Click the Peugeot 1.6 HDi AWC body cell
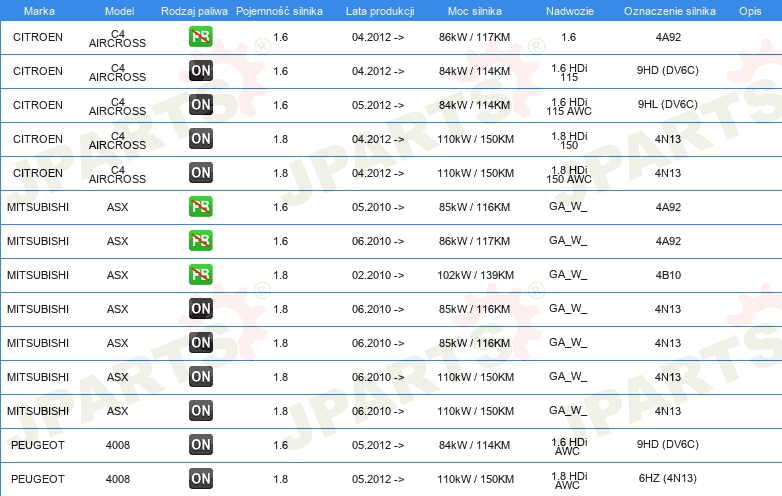The width and height of the screenshot is (782, 496). pyautogui.click(x=569, y=447)
